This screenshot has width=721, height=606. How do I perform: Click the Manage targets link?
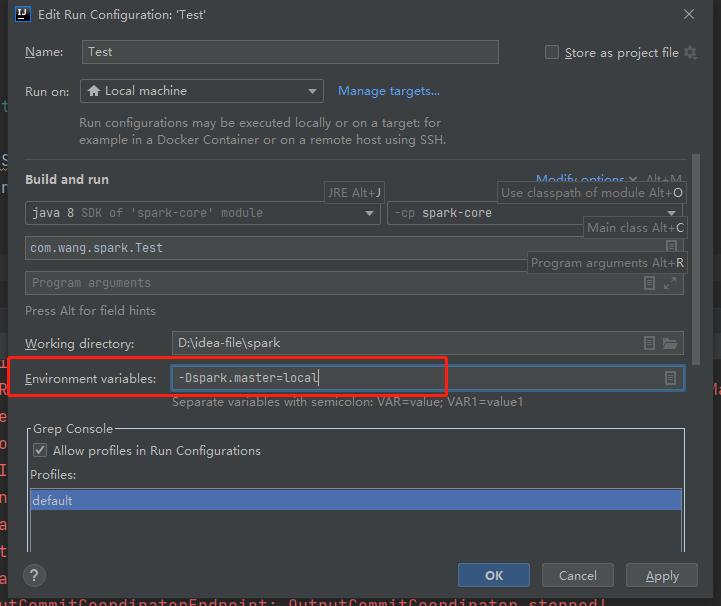click(388, 91)
